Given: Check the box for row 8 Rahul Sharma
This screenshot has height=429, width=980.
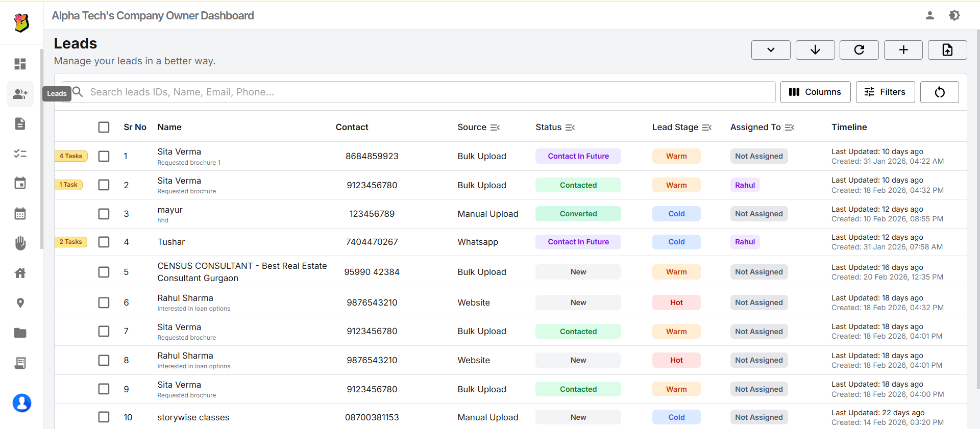Looking at the screenshot, I should coord(104,360).
